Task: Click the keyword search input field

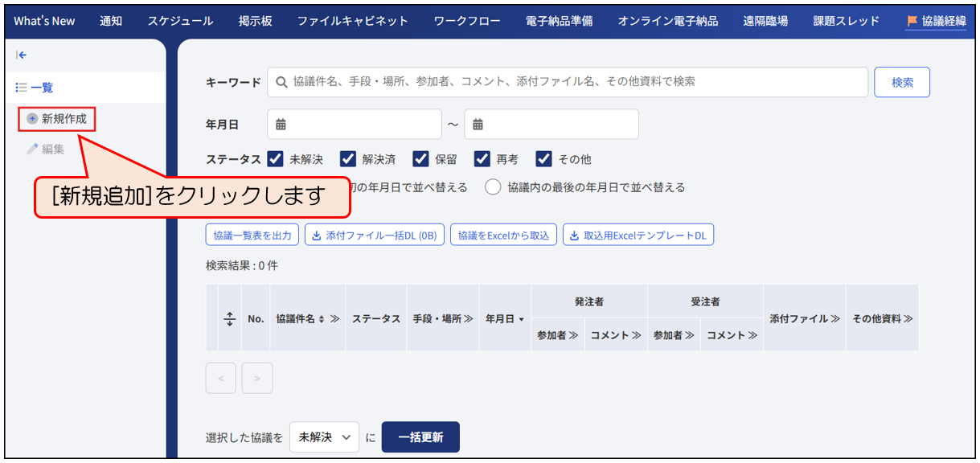Action: [568, 82]
